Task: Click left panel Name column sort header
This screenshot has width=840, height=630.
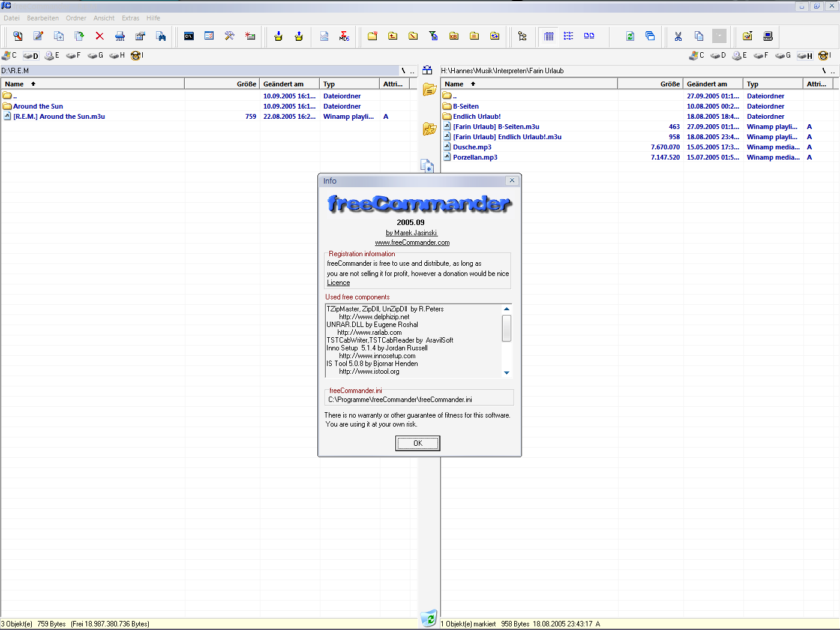Action: pyautogui.click(x=92, y=84)
